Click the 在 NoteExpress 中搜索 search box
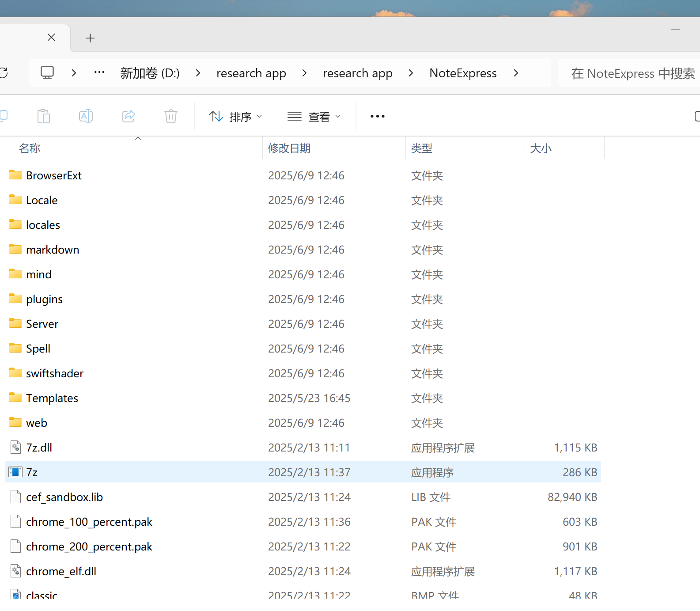 [629, 73]
